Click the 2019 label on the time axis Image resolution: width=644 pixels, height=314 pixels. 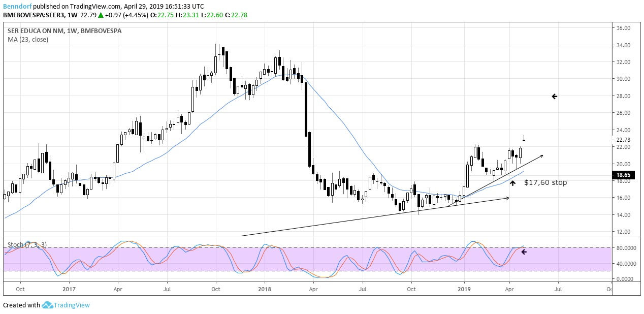click(x=464, y=290)
